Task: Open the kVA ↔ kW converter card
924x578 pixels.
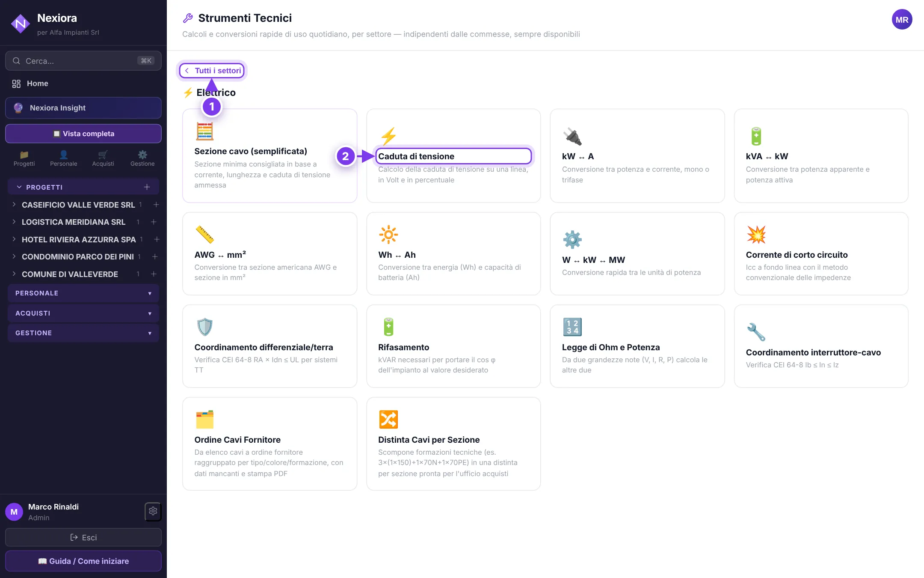Action: coord(821,156)
